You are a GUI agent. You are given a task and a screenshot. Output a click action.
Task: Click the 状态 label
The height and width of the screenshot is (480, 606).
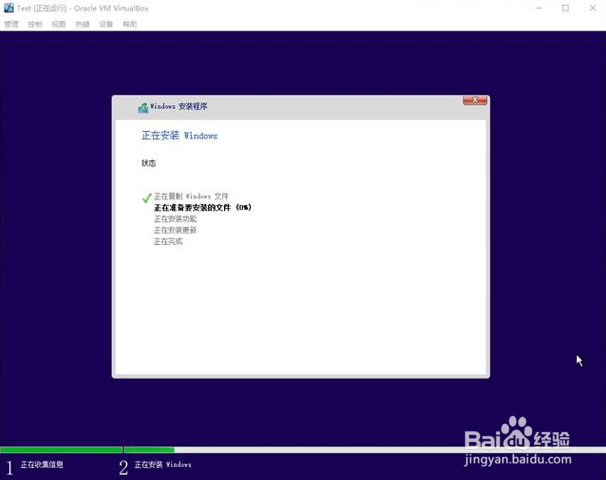pos(148,163)
